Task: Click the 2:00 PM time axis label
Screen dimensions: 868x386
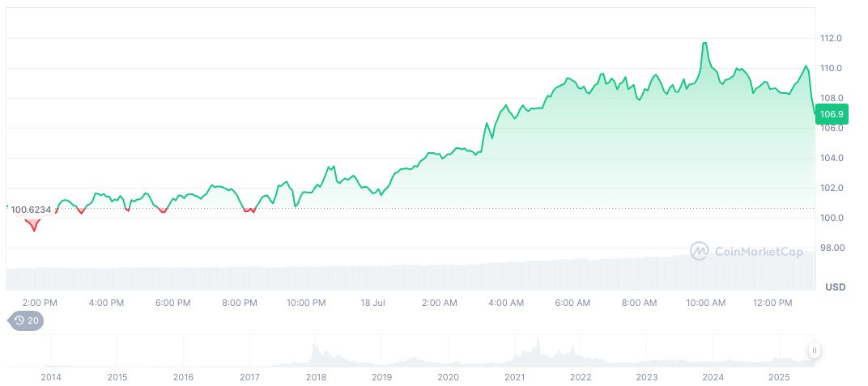Action: click(x=40, y=303)
